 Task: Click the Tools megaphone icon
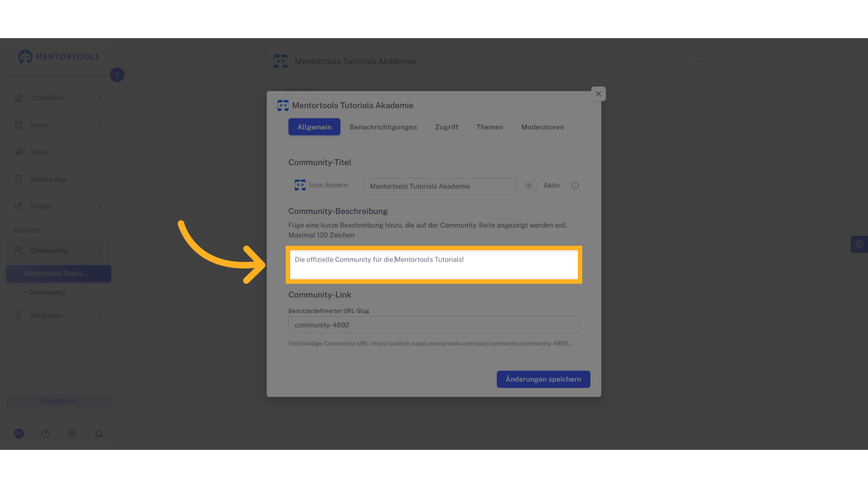[19, 152]
